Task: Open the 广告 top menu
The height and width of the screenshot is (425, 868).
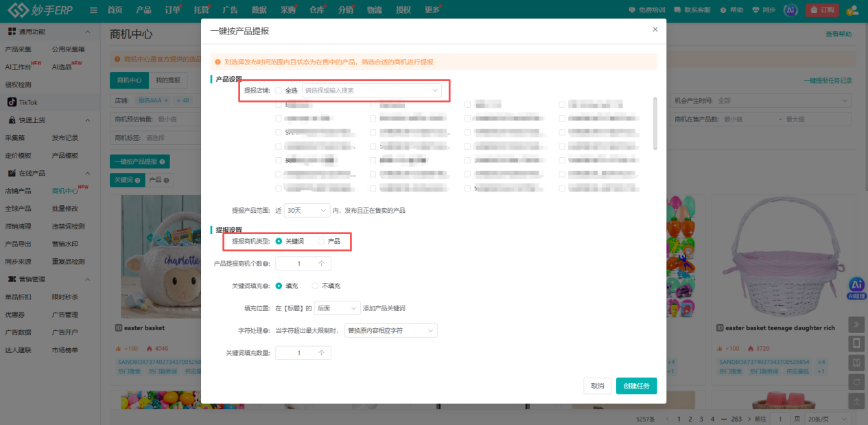Action: (230, 10)
